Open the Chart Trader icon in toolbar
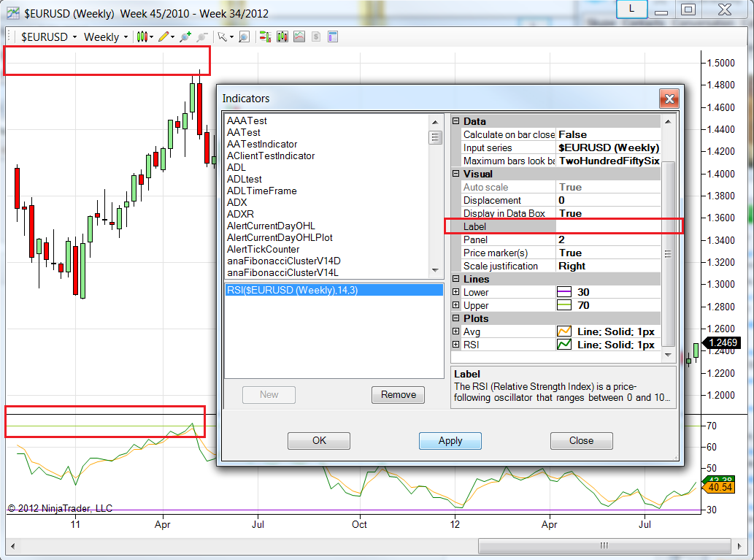 (265, 37)
